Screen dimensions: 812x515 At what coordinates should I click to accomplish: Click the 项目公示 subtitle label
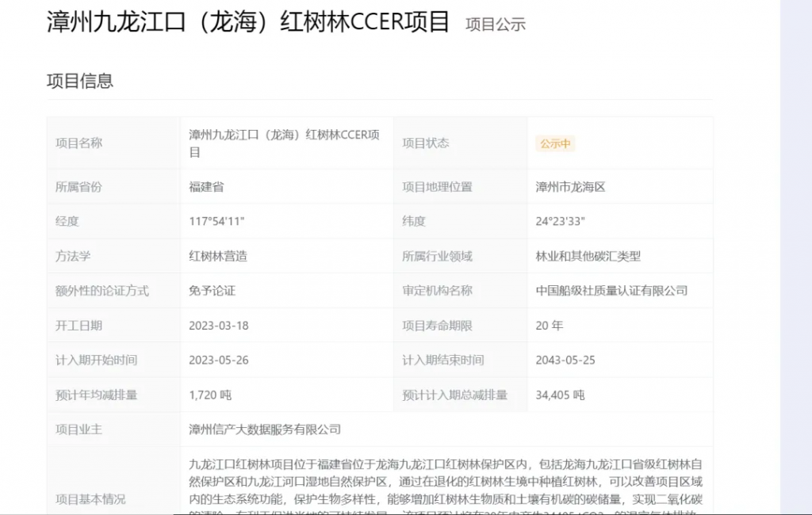495,25
